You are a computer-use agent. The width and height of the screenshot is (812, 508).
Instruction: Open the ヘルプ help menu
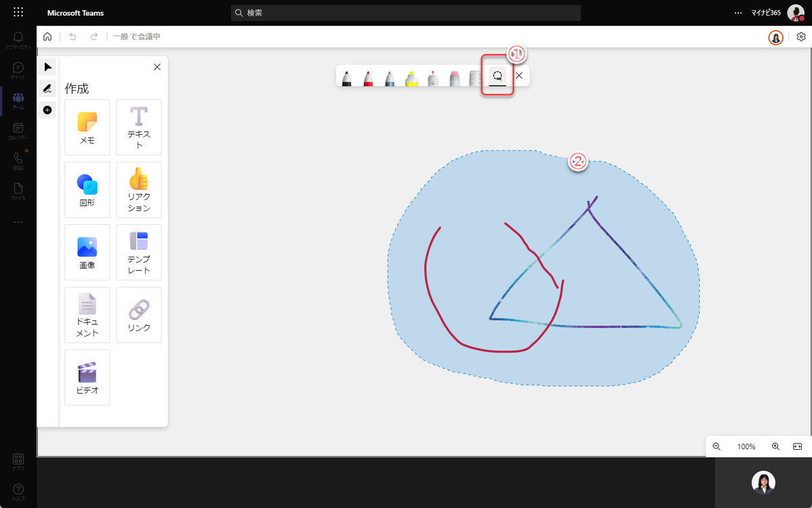point(18,492)
